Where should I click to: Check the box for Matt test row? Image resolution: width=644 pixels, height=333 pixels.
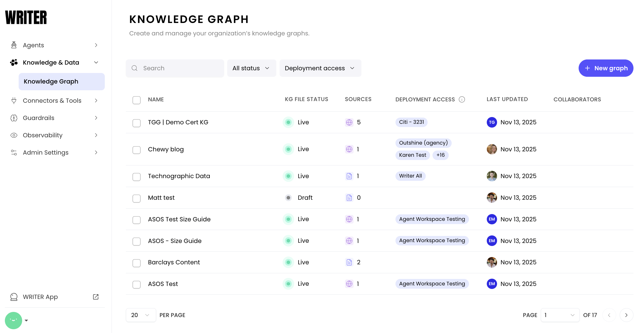click(136, 198)
